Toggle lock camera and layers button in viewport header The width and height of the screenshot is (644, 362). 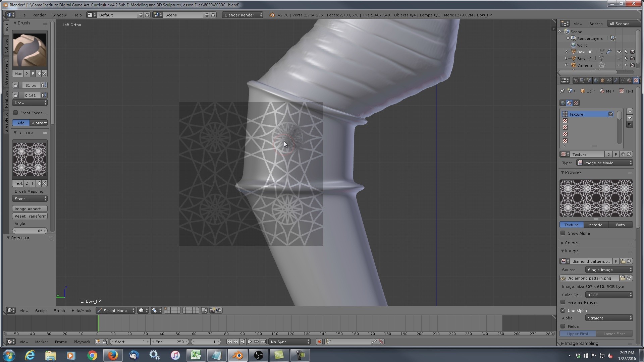tap(204, 311)
